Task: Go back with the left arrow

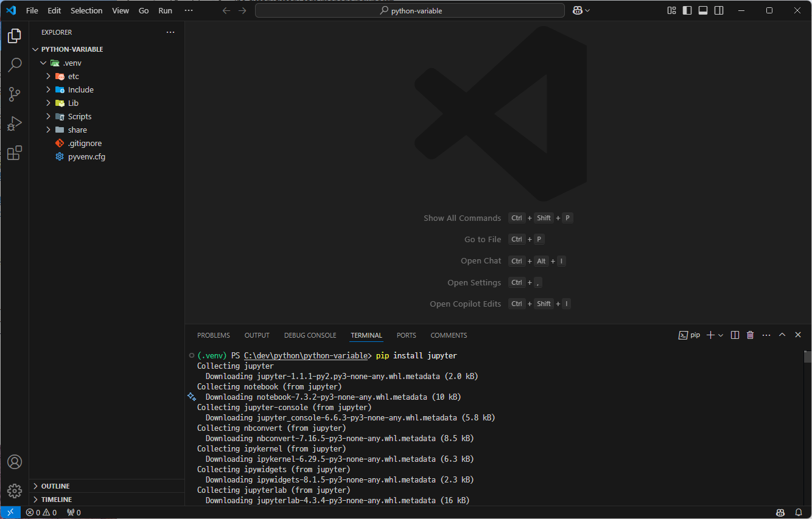Action: tap(226, 10)
